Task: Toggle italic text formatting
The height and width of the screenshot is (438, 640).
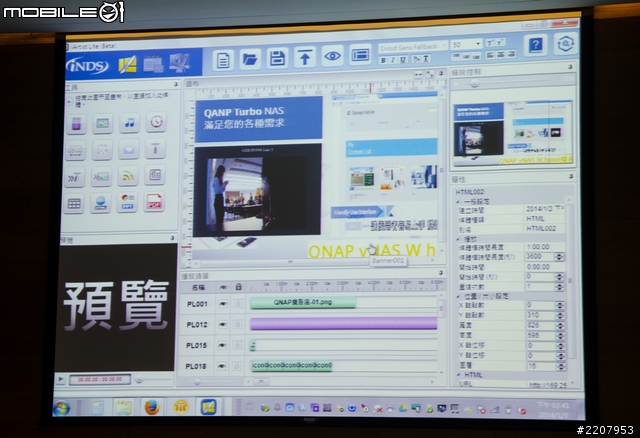Action: coord(393,60)
